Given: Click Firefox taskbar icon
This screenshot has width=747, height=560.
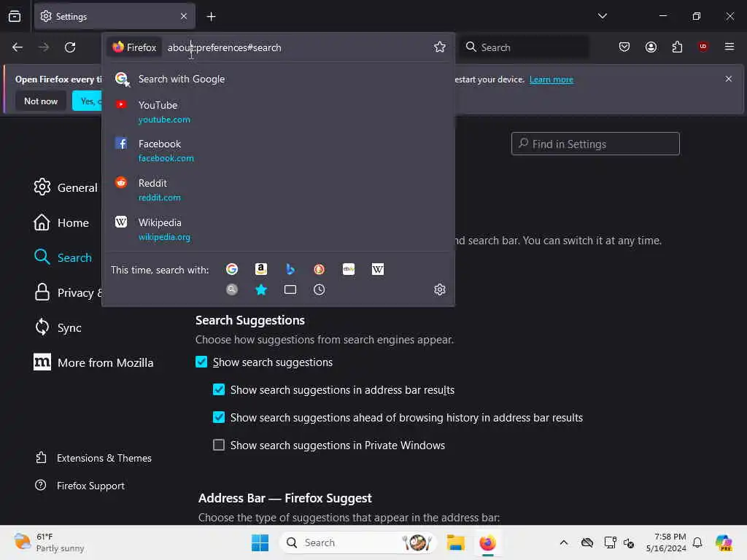Looking at the screenshot, I should click(x=487, y=542).
